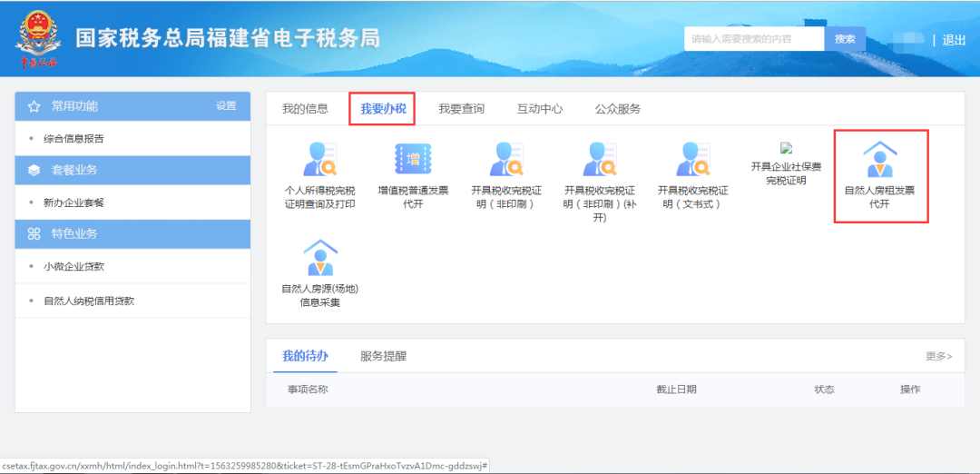The height and width of the screenshot is (474, 980).
Task: Click layers icon beside 套餐业务
Action: (x=34, y=171)
